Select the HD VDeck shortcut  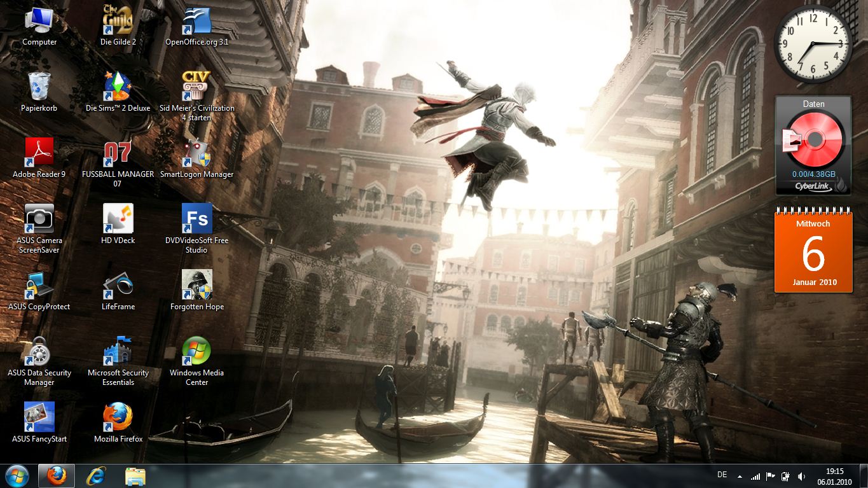coord(118,225)
